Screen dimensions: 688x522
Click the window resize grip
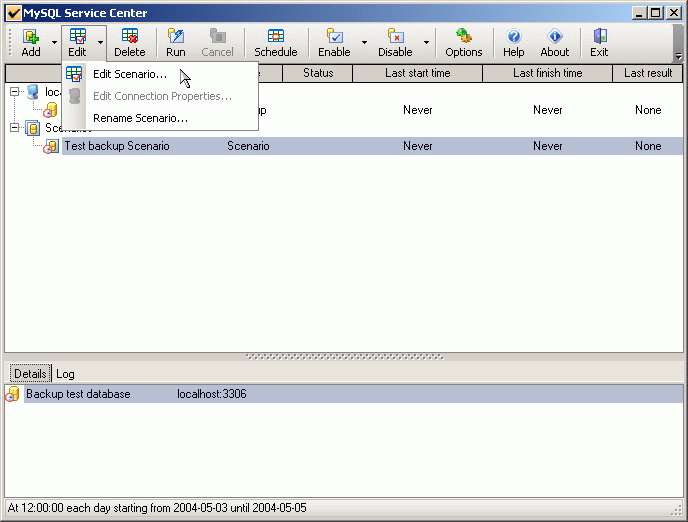click(677, 511)
